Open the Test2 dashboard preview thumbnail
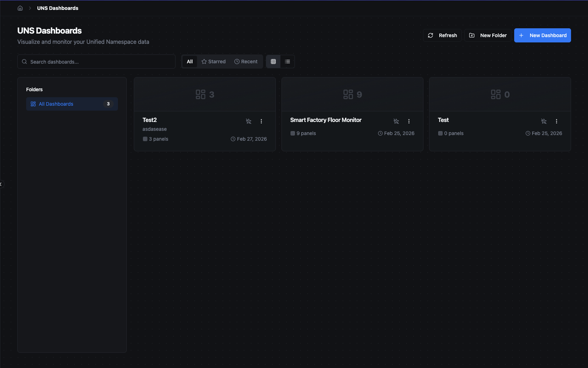 (x=205, y=94)
